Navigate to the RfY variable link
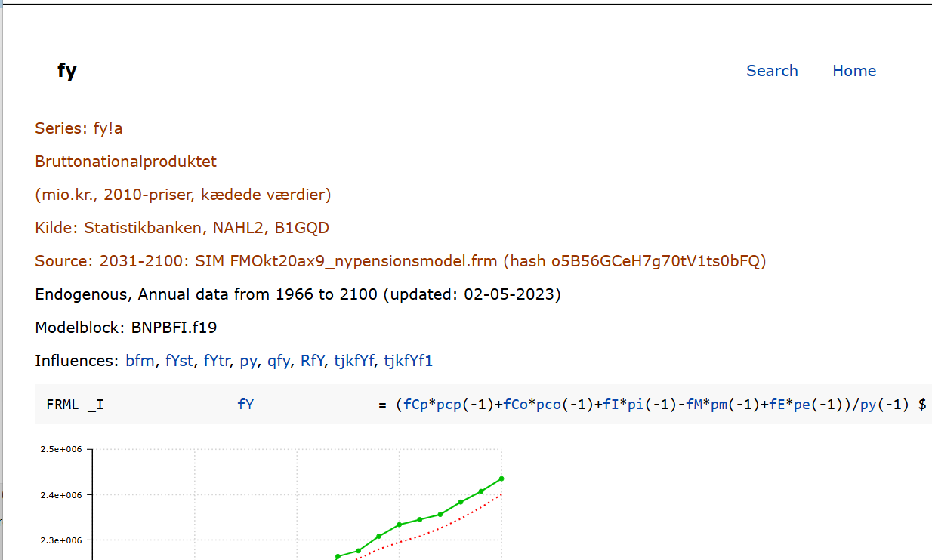Image resolution: width=932 pixels, height=560 pixels. tap(312, 361)
